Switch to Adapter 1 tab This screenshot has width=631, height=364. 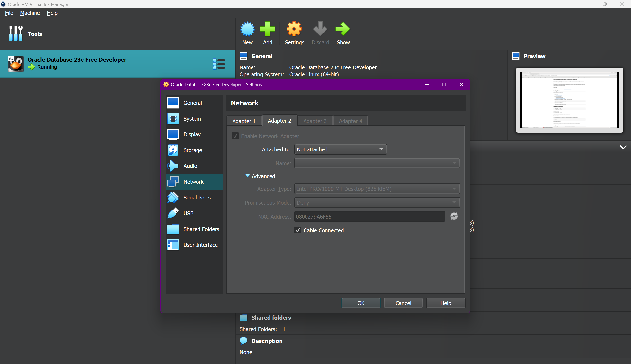pos(244,121)
